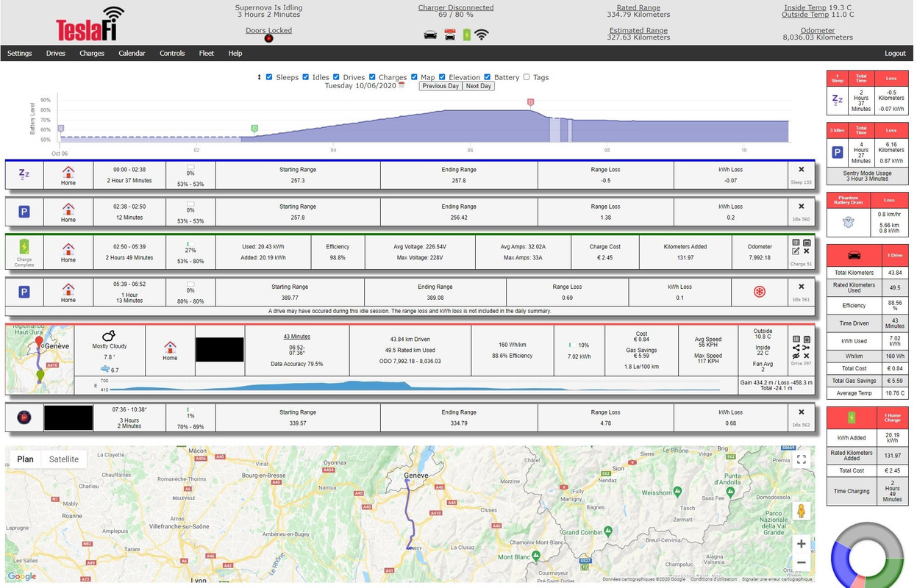Click the 43 Minutes drive duration link
The image size is (917, 588).
297,337
